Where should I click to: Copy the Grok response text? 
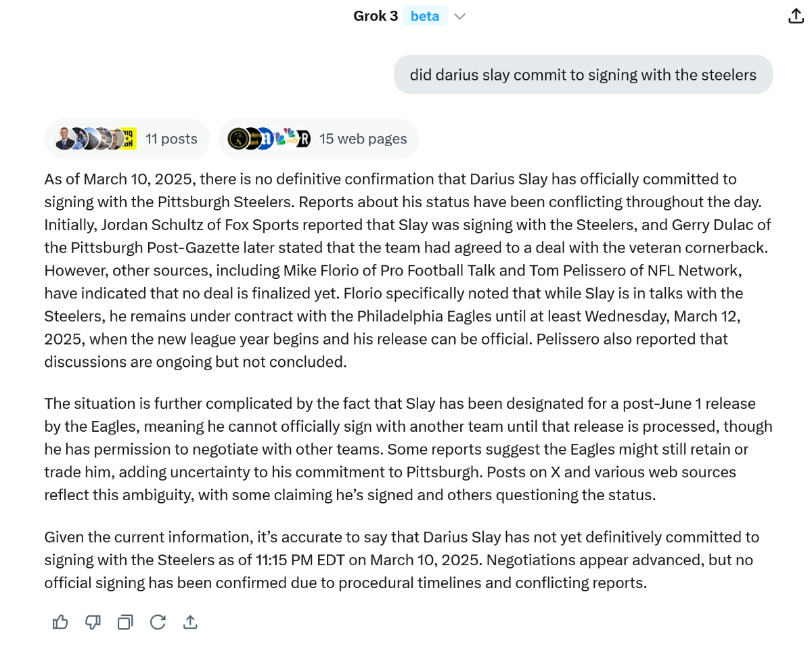click(125, 622)
